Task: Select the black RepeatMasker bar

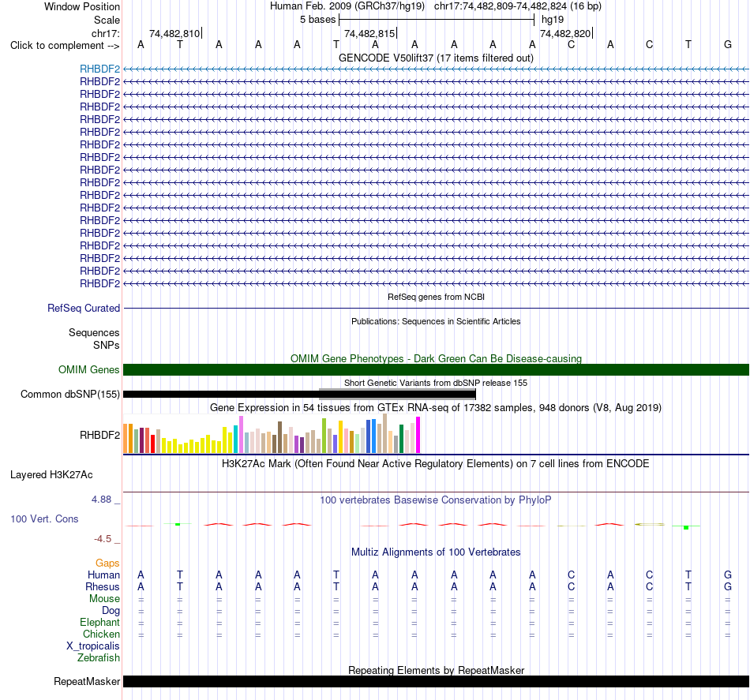Action: pos(436,681)
